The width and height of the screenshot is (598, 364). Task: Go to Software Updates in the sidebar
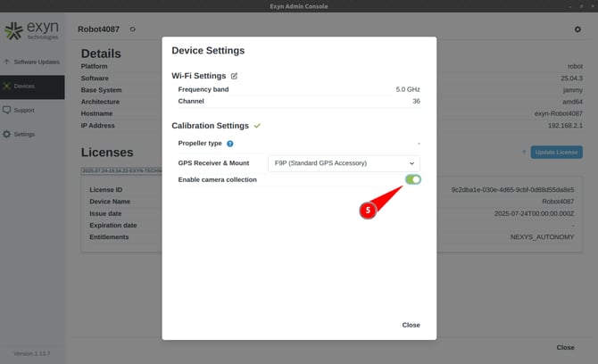pos(32,62)
